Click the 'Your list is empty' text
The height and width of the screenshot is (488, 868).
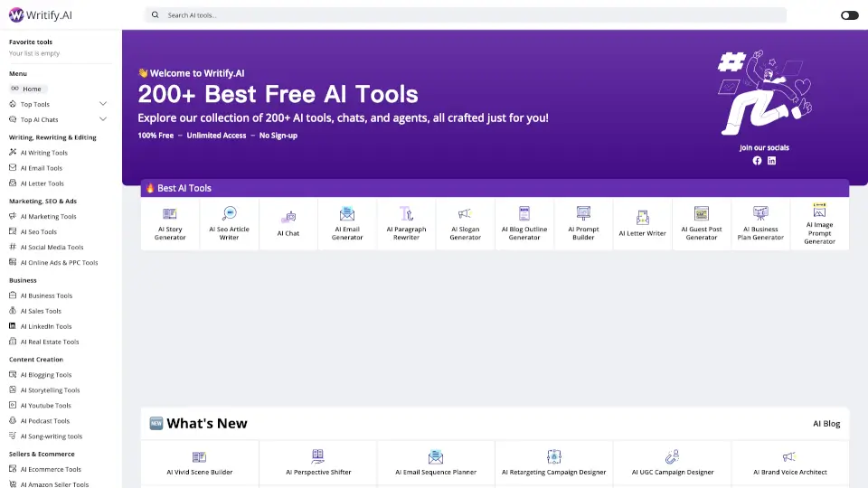(34, 53)
